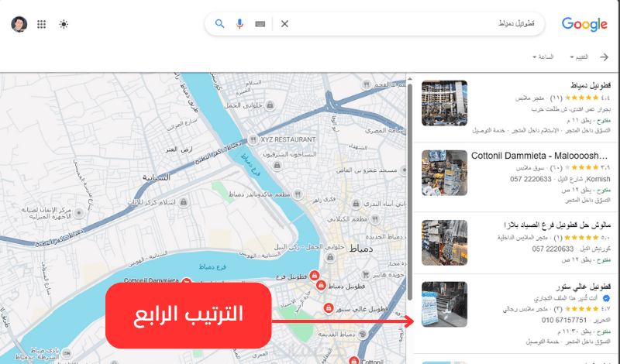Open the قطونيل عالي ستور listing title
This screenshot has height=364, width=620.
(584, 286)
